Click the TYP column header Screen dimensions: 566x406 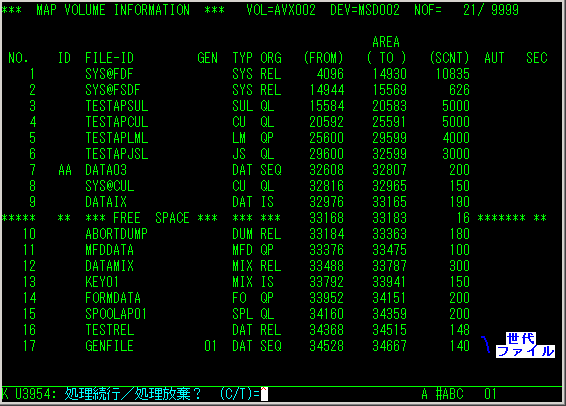click(x=242, y=58)
